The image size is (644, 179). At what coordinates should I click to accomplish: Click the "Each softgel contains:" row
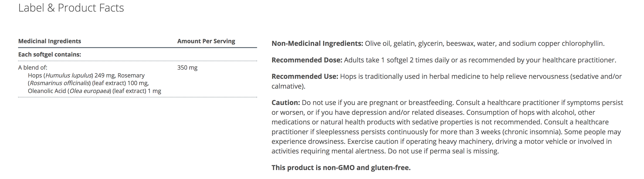[49, 54]
